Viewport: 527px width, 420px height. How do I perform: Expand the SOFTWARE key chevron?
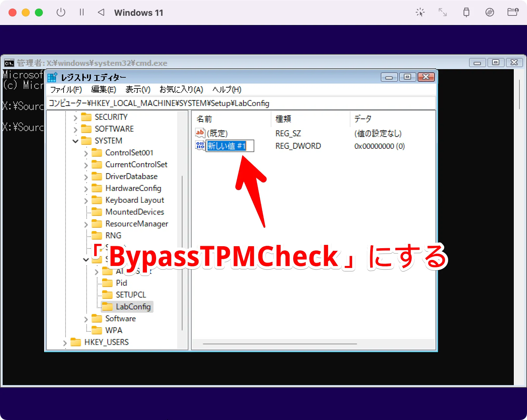(x=75, y=129)
